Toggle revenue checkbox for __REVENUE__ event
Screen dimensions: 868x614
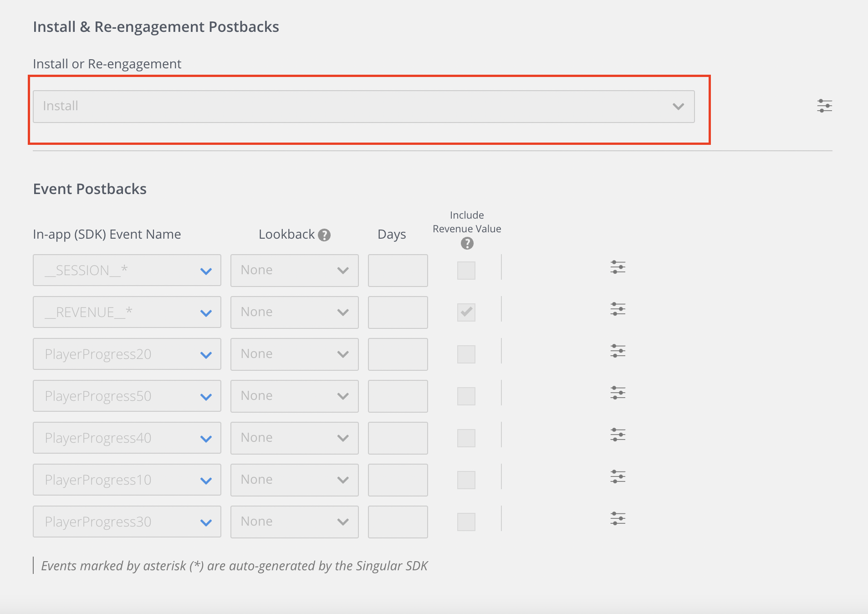point(466,312)
